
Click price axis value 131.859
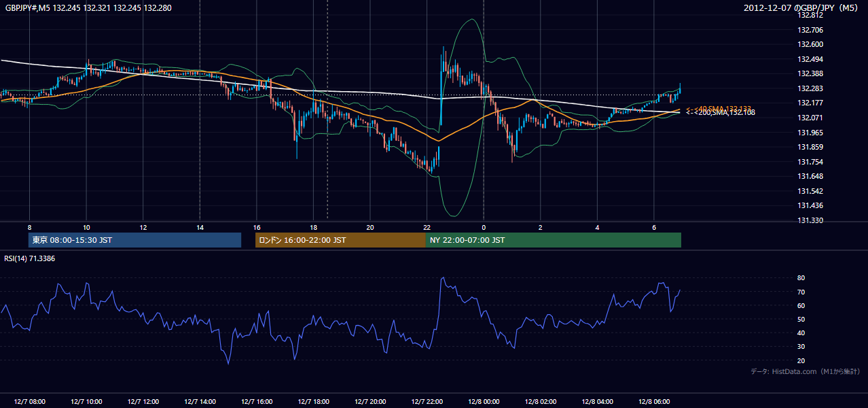(x=810, y=147)
